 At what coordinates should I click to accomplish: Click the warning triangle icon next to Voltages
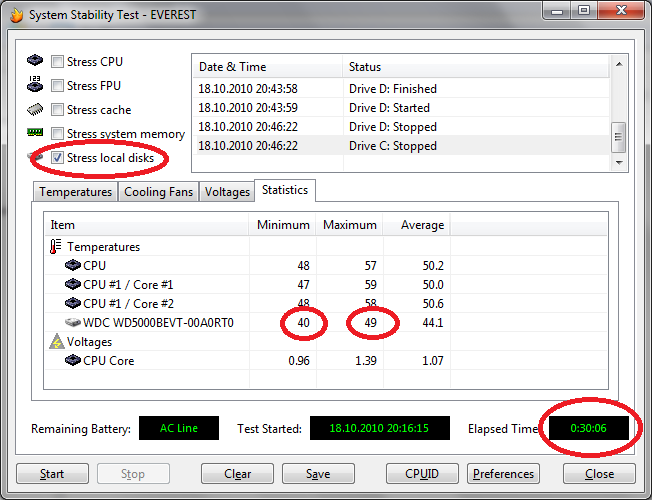tap(57, 341)
